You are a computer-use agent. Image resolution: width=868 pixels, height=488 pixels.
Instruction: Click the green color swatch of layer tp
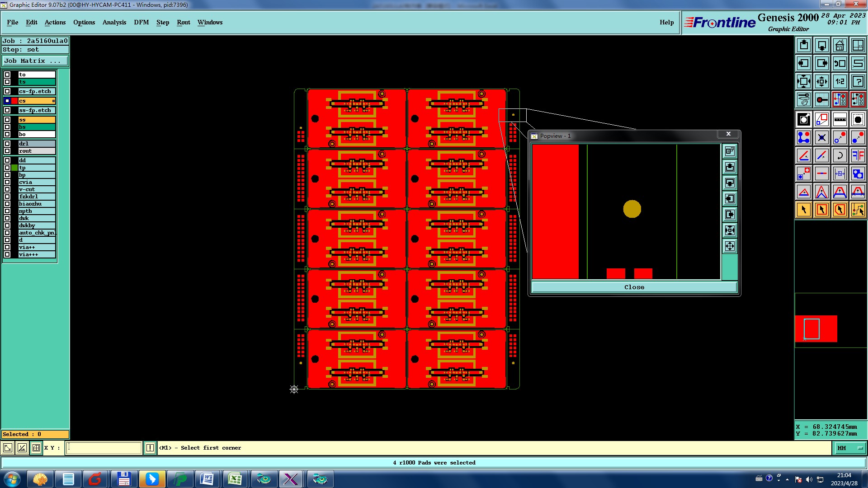[14, 168]
